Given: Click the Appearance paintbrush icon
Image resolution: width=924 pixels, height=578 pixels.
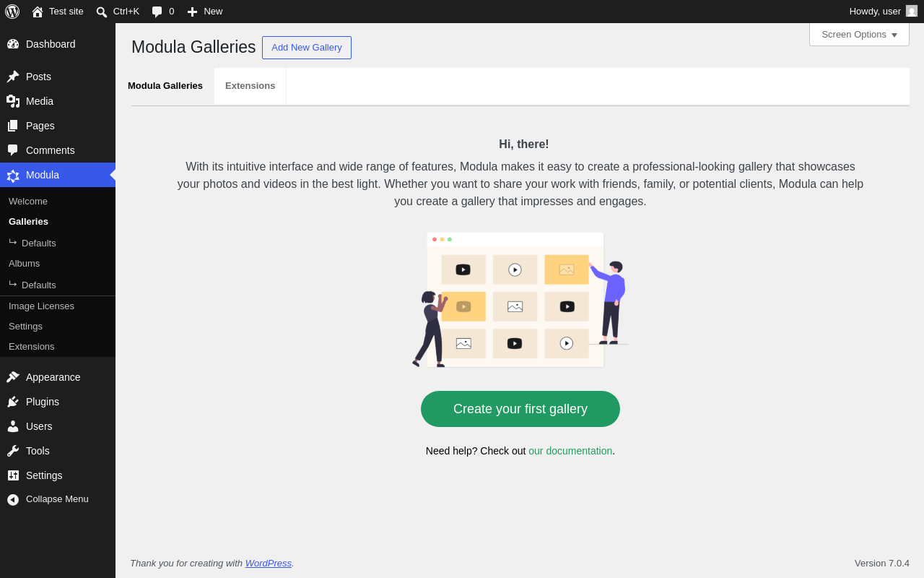Looking at the screenshot, I should (x=13, y=377).
